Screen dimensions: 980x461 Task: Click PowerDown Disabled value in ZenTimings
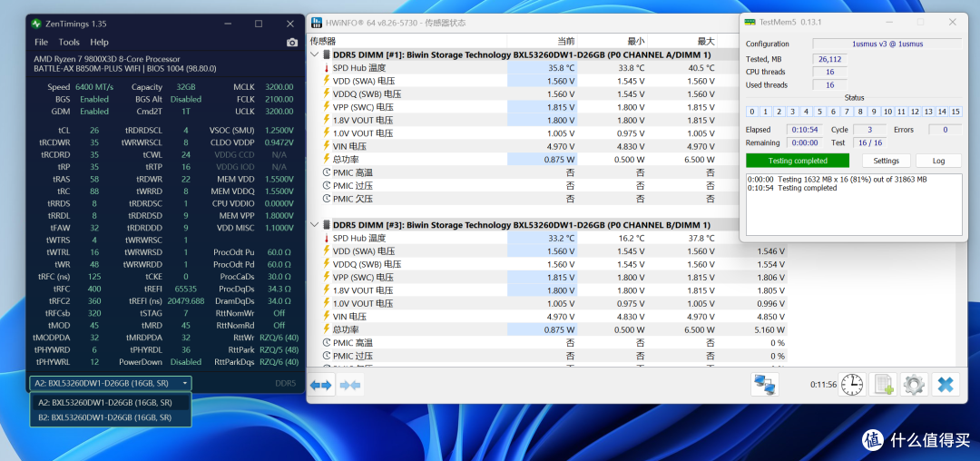186,362
